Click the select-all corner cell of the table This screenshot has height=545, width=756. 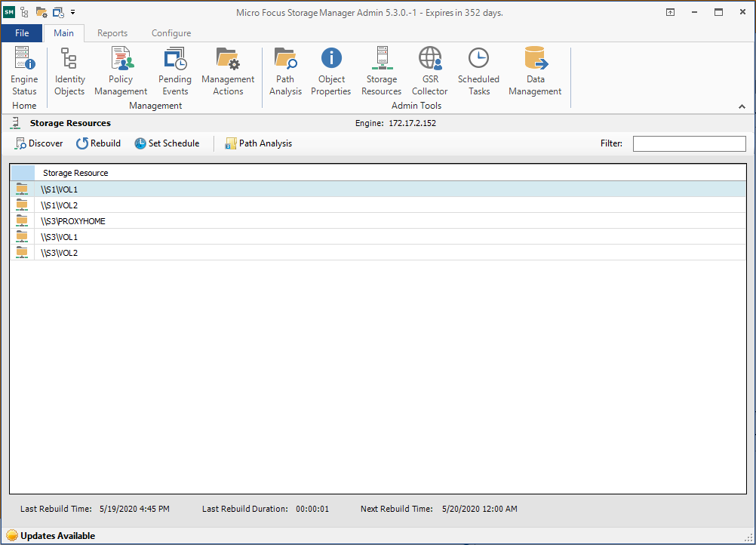(23, 173)
